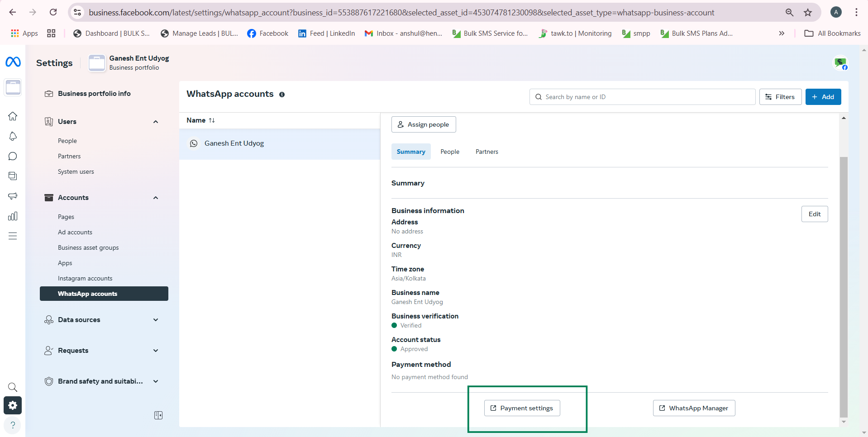Image resolution: width=868 pixels, height=437 pixels.
Task: Expand the Requests section
Action: pyautogui.click(x=104, y=351)
